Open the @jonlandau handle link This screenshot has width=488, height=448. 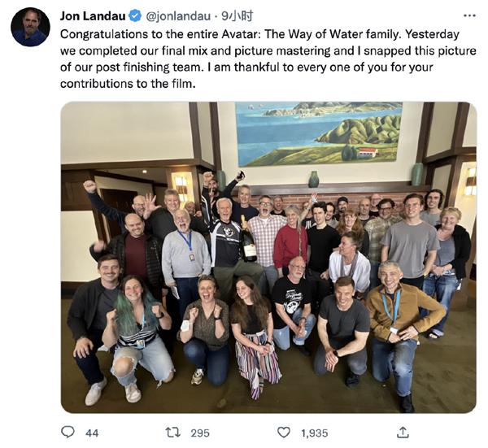178,16
